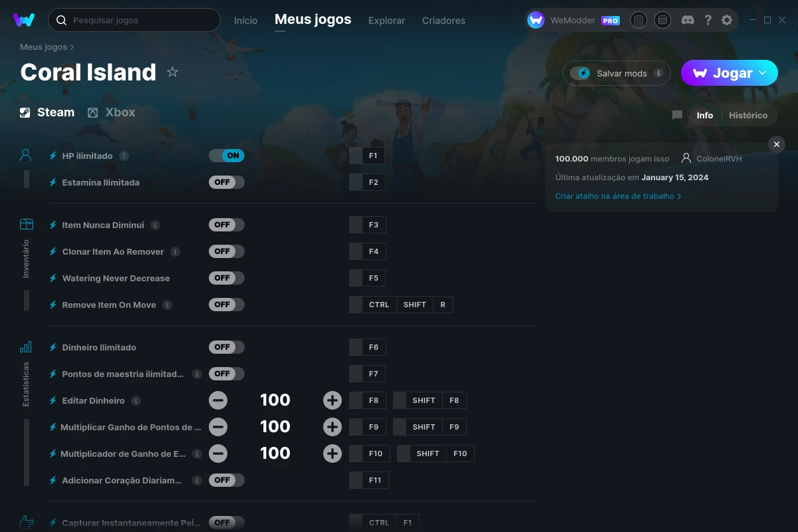798x532 pixels.
Task: Open the character section via person icon
Action: pyautogui.click(x=26, y=154)
